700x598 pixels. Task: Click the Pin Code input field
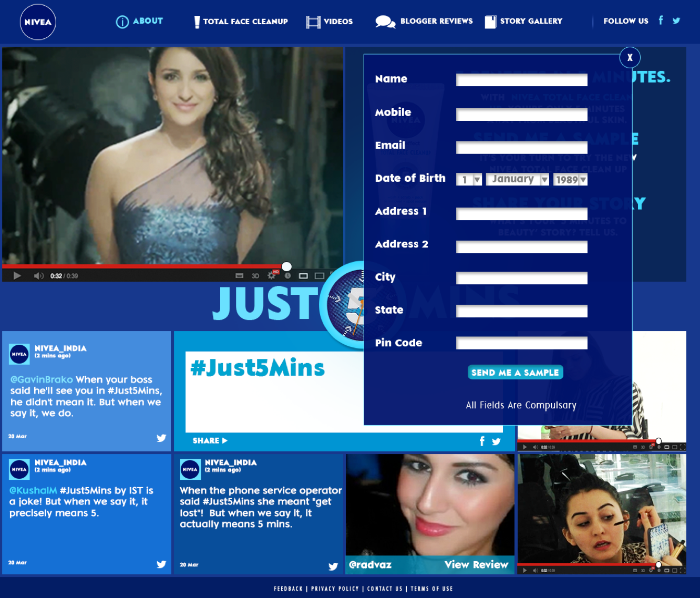(x=522, y=343)
